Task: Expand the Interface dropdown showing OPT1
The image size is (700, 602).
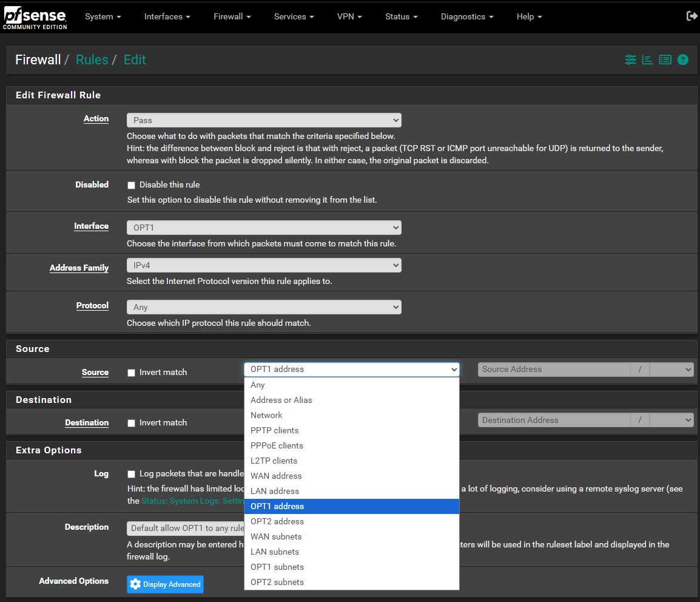Action: [x=264, y=228]
